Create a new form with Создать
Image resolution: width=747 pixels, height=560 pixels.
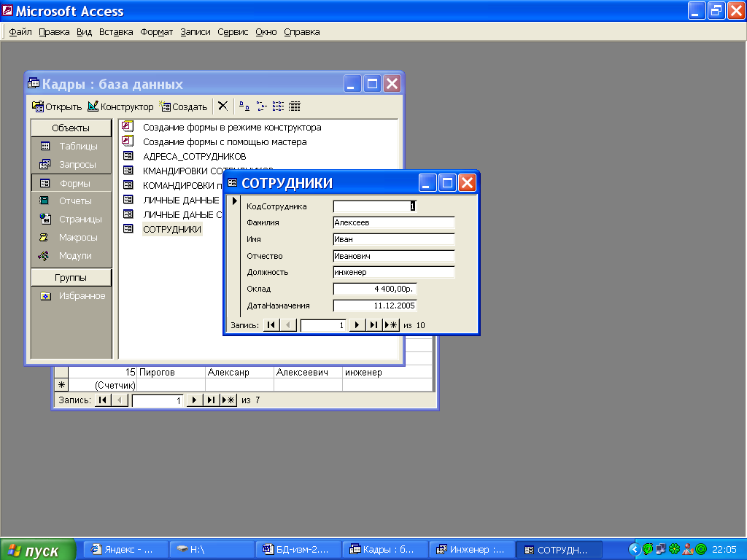(183, 106)
